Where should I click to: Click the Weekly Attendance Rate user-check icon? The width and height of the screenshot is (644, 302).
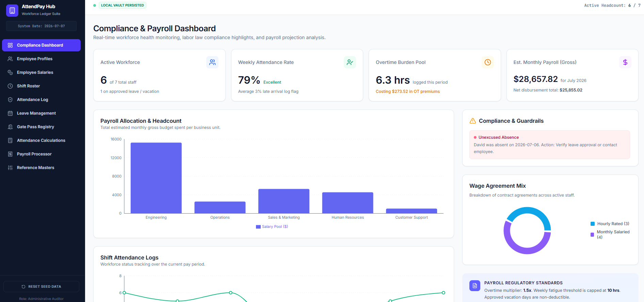point(350,62)
